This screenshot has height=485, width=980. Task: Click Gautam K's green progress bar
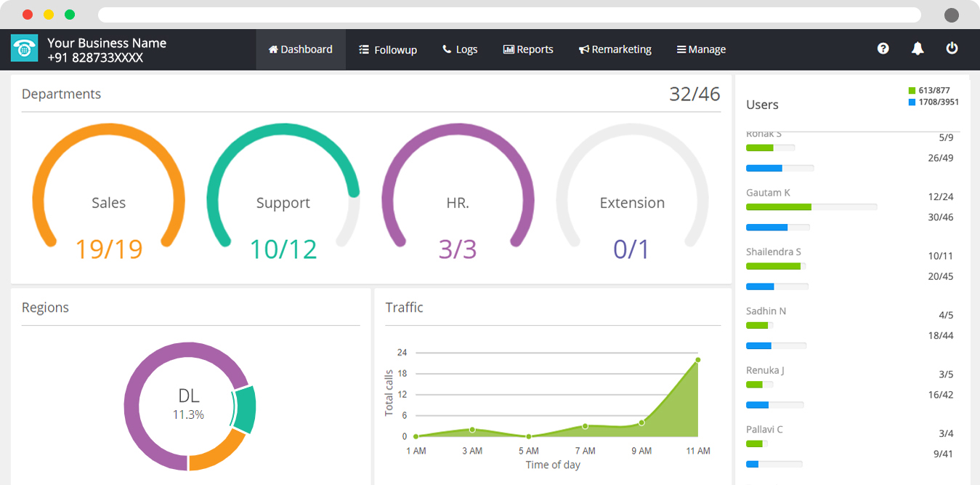click(778, 207)
